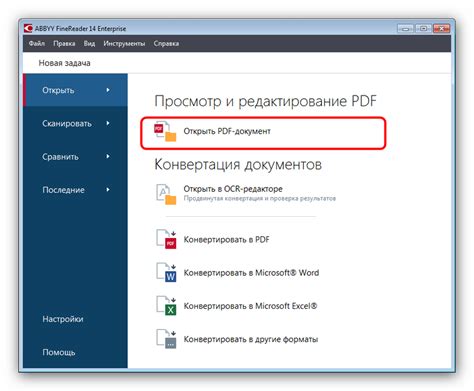Click the Просмотр и редактирование PDF heading
Image resolution: width=474 pixels, height=391 pixels.
(x=265, y=101)
